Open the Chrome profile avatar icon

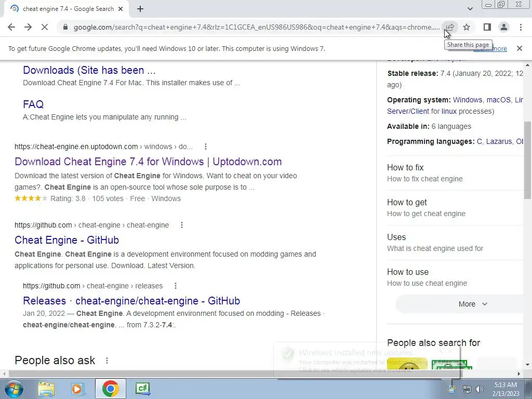click(x=504, y=27)
